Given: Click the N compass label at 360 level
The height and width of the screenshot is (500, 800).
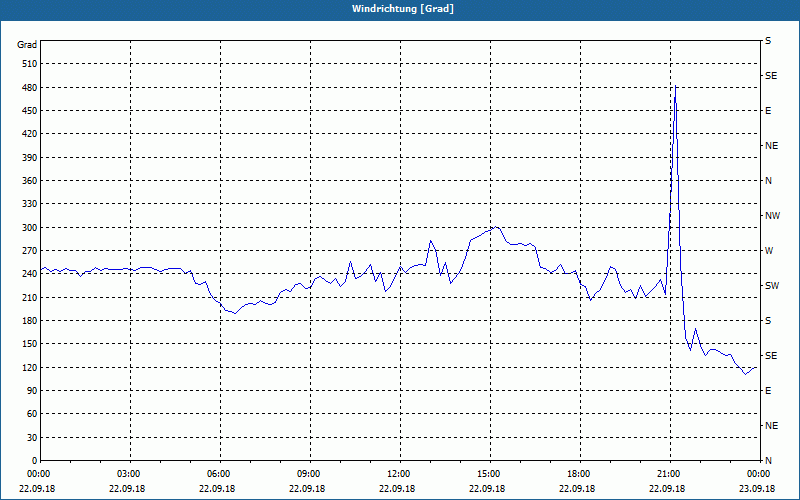Looking at the screenshot, I should 768,181.
